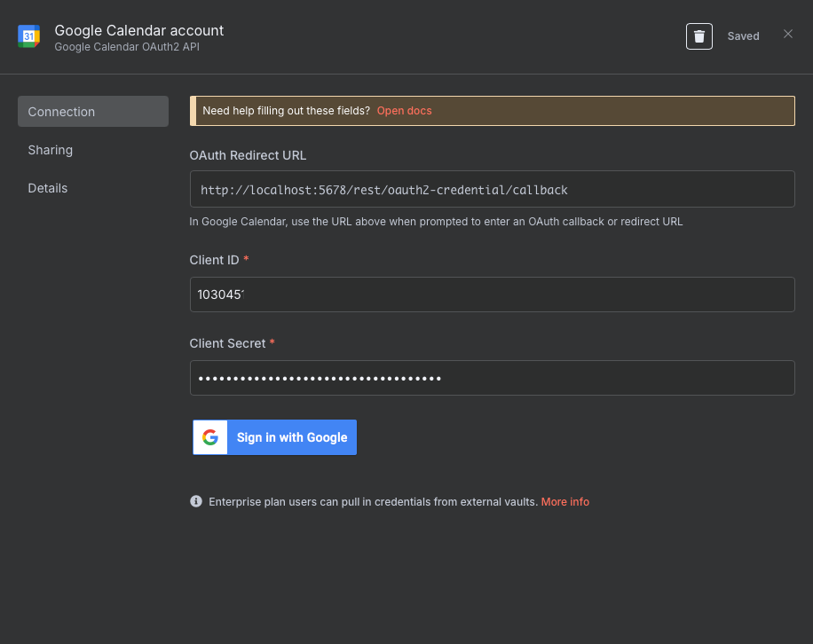Click the Saved status label
The image size is (813, 644).
743,36
